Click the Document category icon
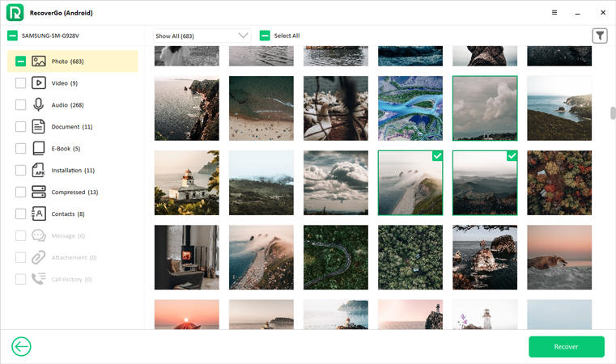Screen dimensions: 616x364 (x=38, y=126)
